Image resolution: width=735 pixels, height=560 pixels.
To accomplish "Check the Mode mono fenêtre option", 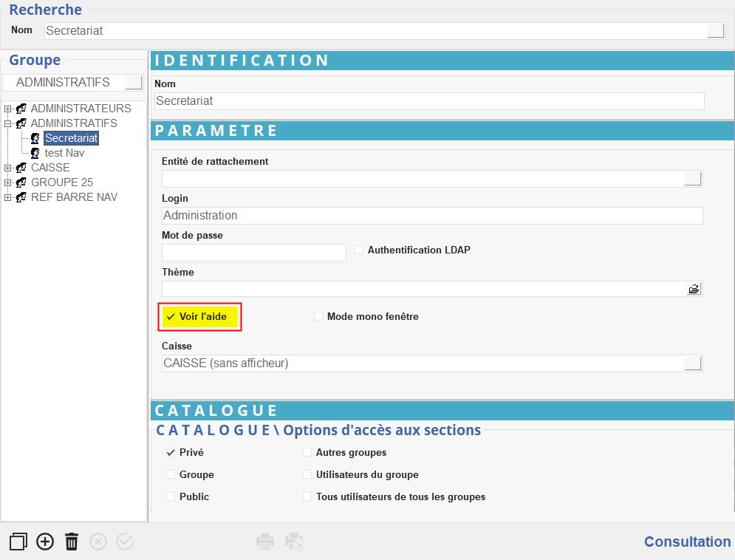I will tap(319, 317).
